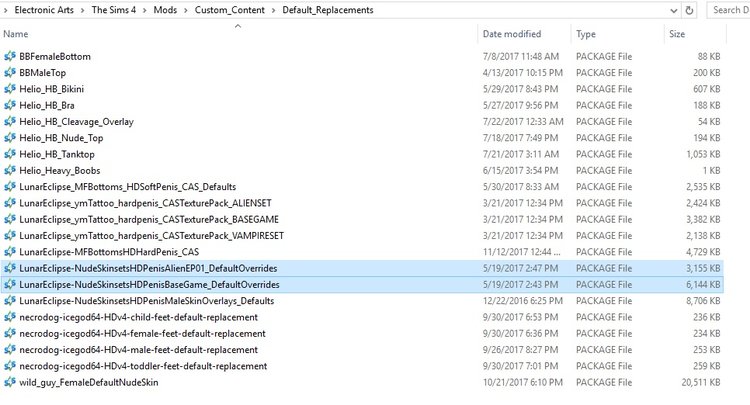The width and height of the screenshot is (750, 405).
Task: Click the Helio_HB_Bikini file icon
Action: tap(10, 89)
